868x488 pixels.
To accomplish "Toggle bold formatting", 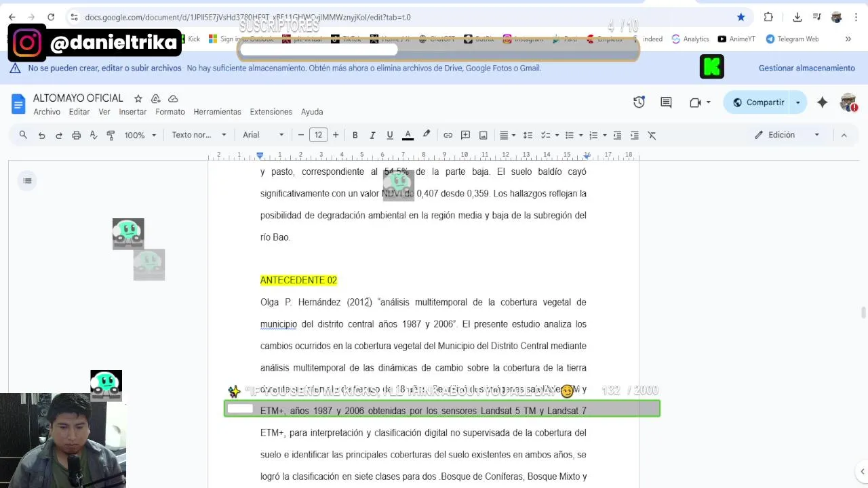I will coord(355,135).
